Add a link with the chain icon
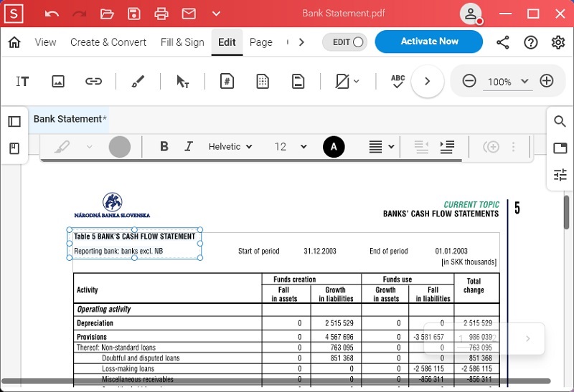Viewport: 574px width, 392px height. (93, 81)
